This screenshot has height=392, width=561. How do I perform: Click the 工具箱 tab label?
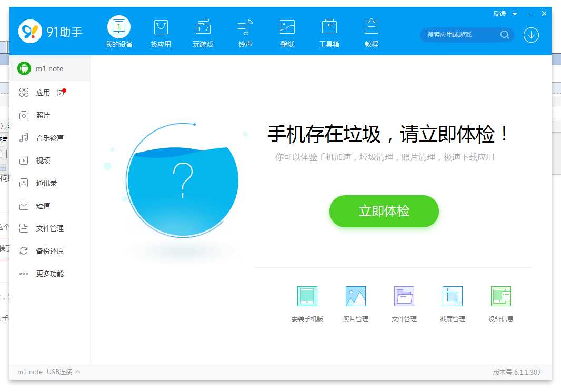(329, 44)
